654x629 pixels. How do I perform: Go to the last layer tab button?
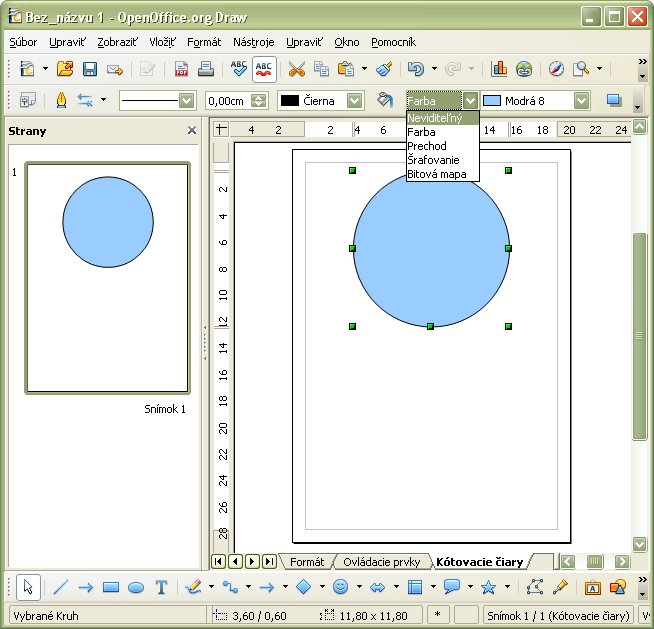coord(270,561)
